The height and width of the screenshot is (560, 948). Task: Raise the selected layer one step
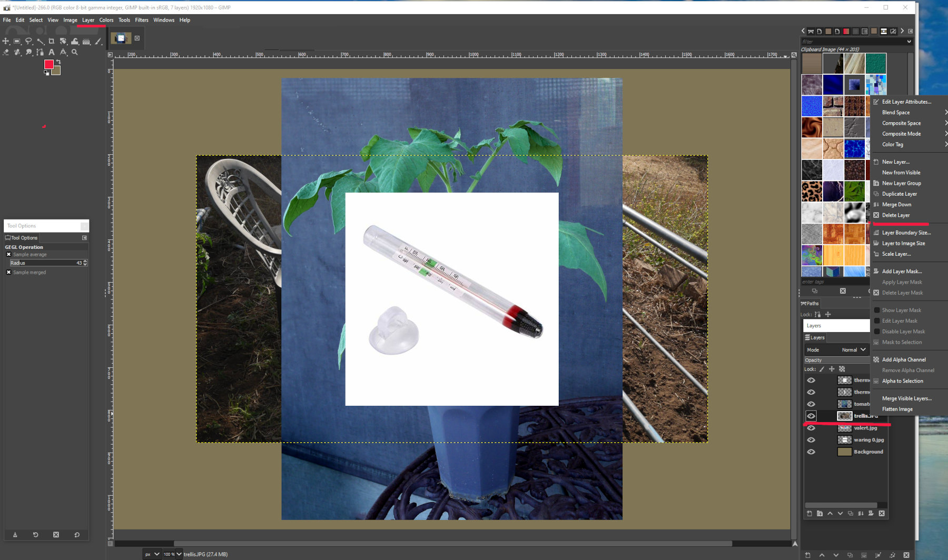(830, 513)
